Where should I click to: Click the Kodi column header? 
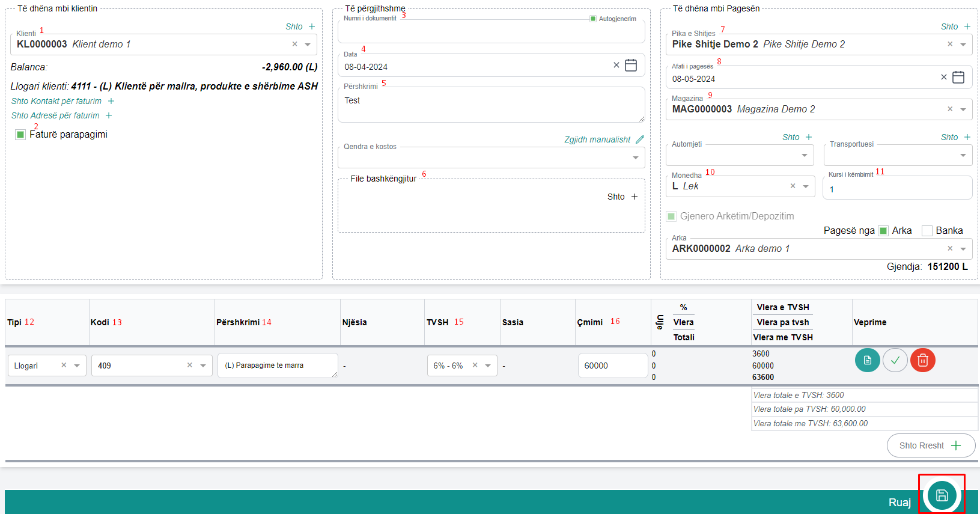click(x=100, y=322)
